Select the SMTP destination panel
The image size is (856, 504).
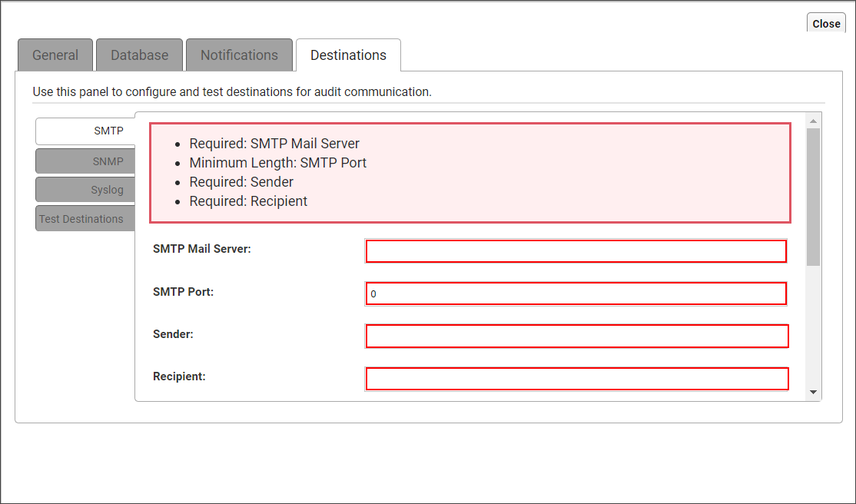coord(108,131)
